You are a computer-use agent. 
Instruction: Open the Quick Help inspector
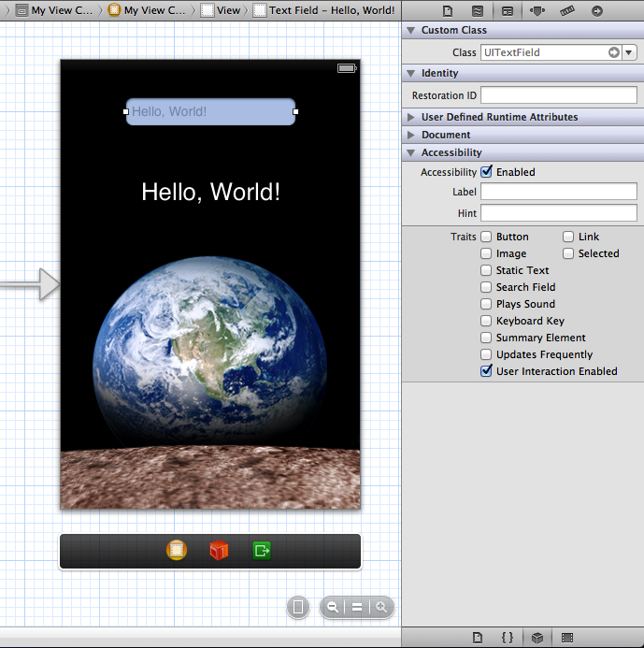[x=477, y=11]
